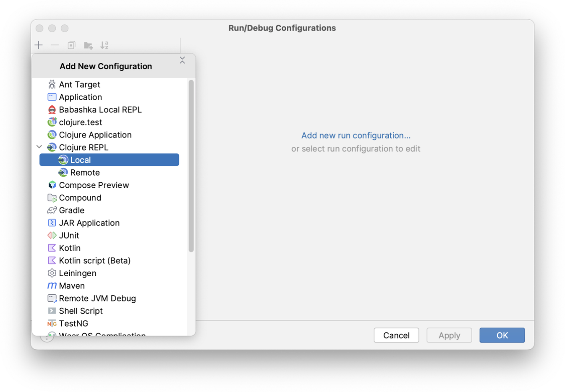
Task: Pick Kotlin script (Beta) entry
Action: [94, 260]
